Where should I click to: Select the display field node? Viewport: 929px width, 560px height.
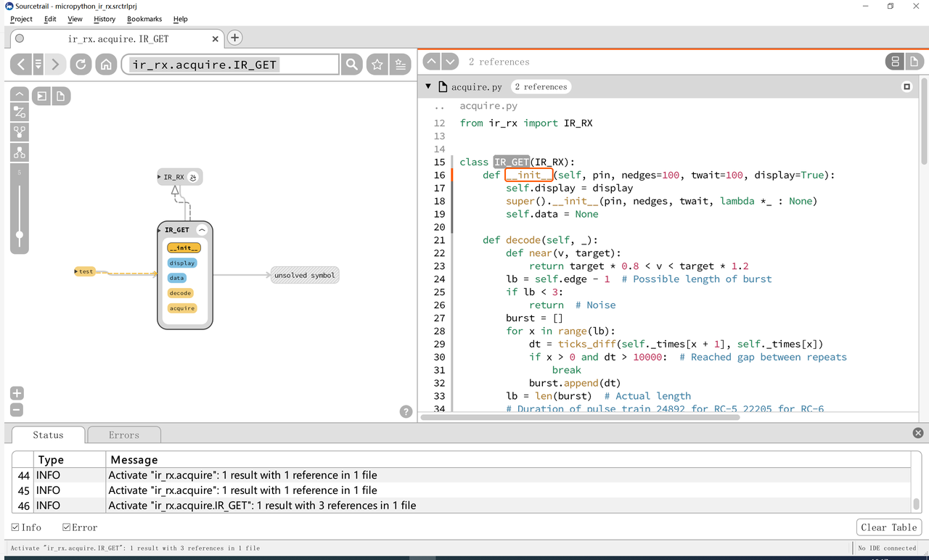click(182, 263)
